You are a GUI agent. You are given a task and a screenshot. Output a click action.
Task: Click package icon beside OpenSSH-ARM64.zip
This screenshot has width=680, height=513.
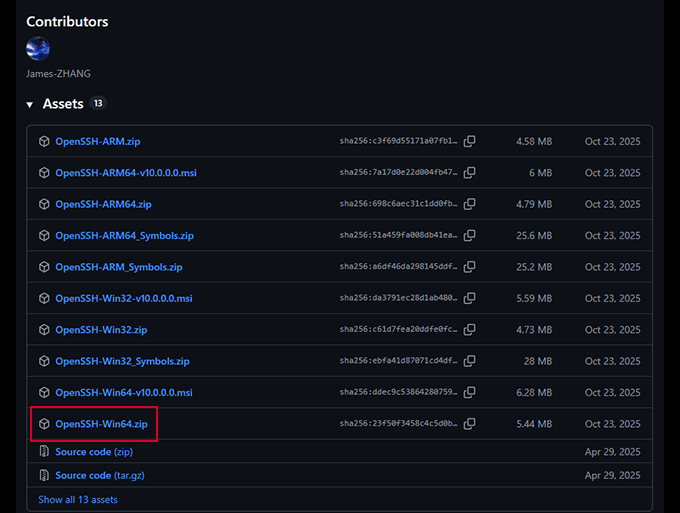click(x=44, y=204)
